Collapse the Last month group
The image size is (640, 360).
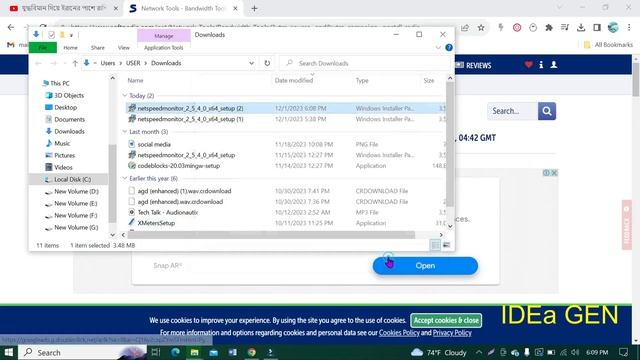tap(125, 132)
